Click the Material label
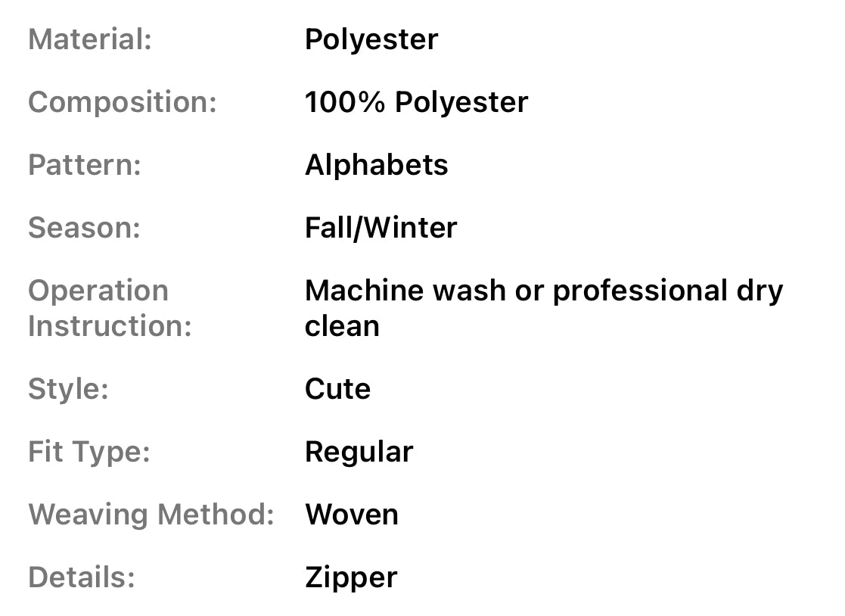Screen dimensions: 845x616 (x=90, y=39)
